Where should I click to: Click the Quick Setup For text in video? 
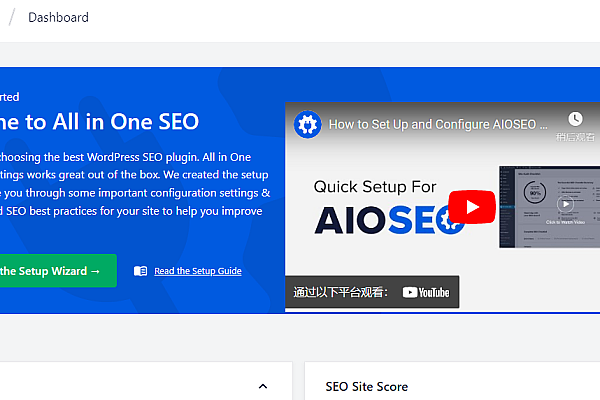(375, 187)
